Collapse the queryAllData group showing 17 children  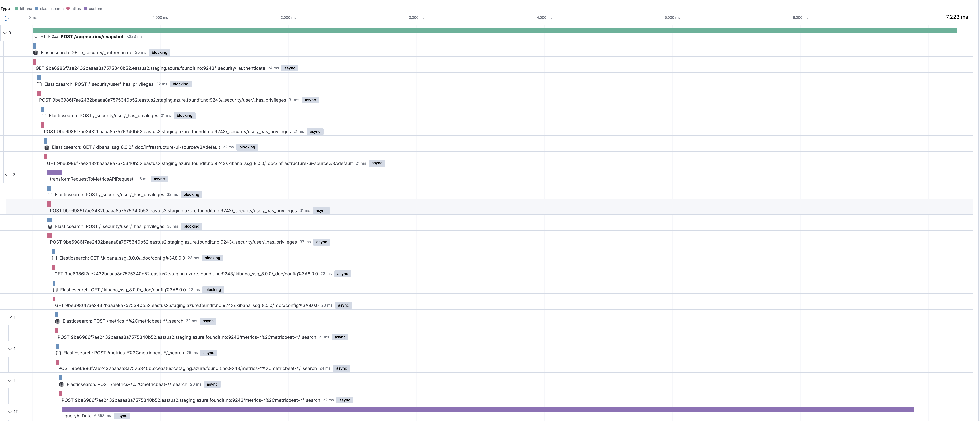click(9, 412)
